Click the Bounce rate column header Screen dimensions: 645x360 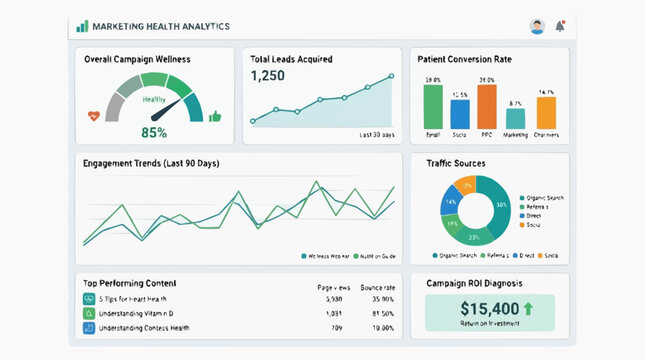click(378, 288)
